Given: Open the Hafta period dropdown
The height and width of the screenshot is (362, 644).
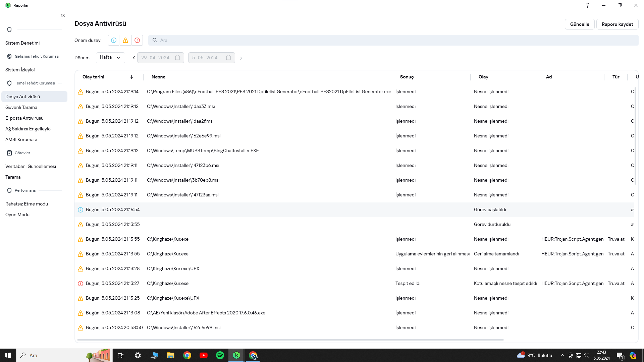Looking at the screenshot, I should [110, 57].
